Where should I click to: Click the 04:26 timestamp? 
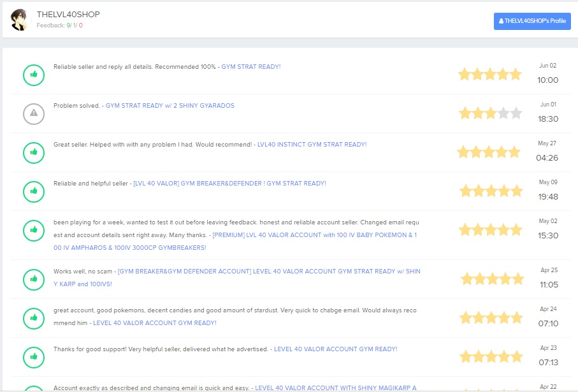click(547, 158)
